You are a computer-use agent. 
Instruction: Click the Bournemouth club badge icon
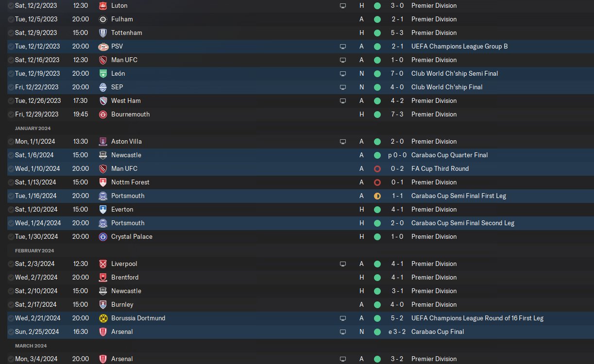coord(102,115)
